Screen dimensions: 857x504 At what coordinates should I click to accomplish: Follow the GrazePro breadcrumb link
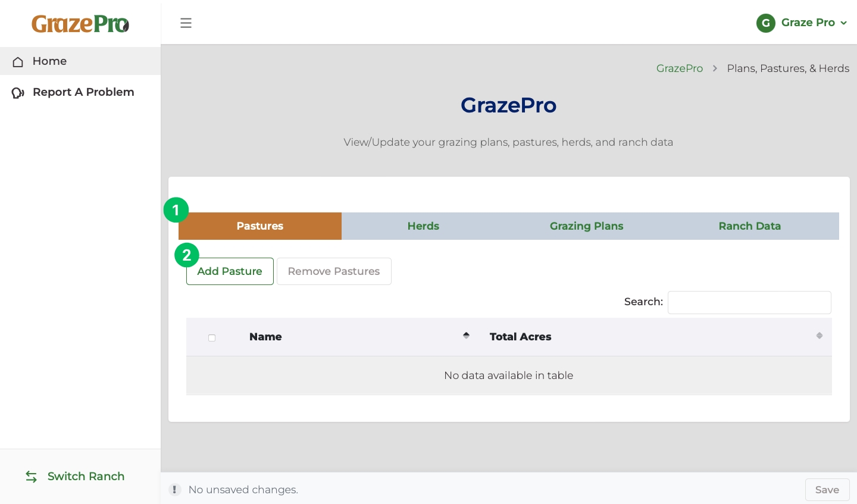click(680, 68)
